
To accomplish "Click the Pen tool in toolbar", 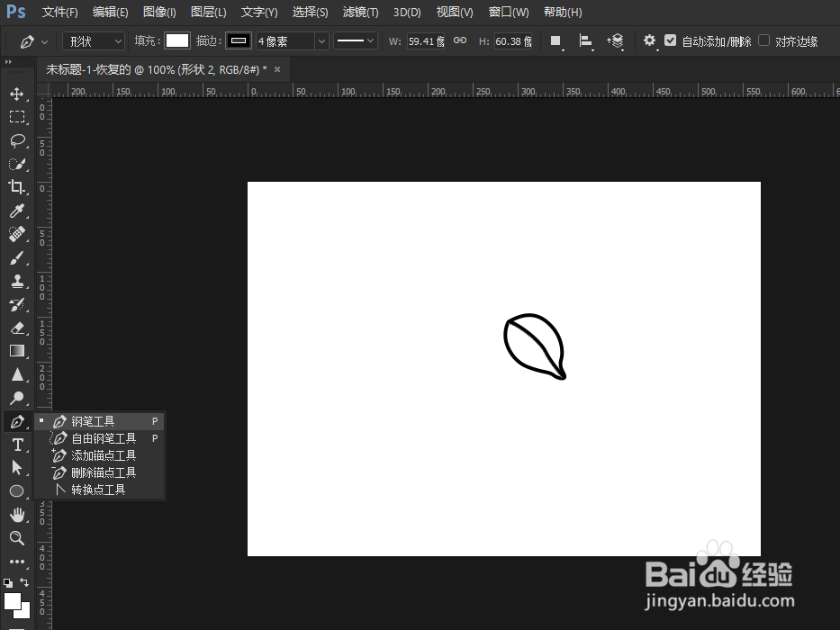I will (x=16, y=421).
